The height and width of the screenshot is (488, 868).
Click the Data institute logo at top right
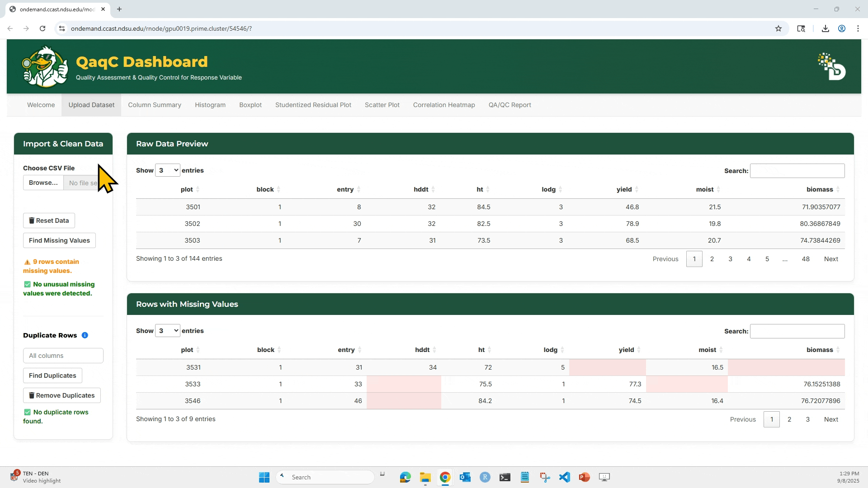coord(832,66)
